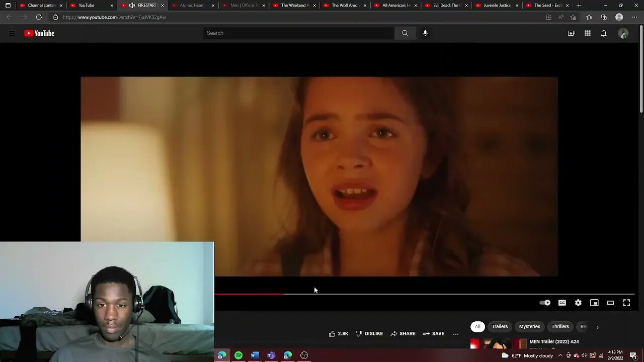Open MEN Trailer (2022) A24 video
644x362 pixels.
(x=554, y=342)
